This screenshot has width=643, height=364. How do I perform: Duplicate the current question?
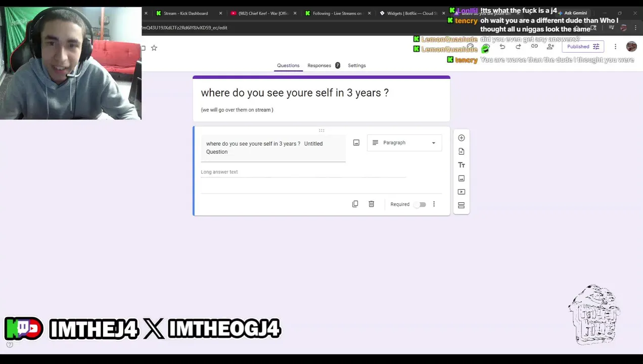(x=355, y=204)
